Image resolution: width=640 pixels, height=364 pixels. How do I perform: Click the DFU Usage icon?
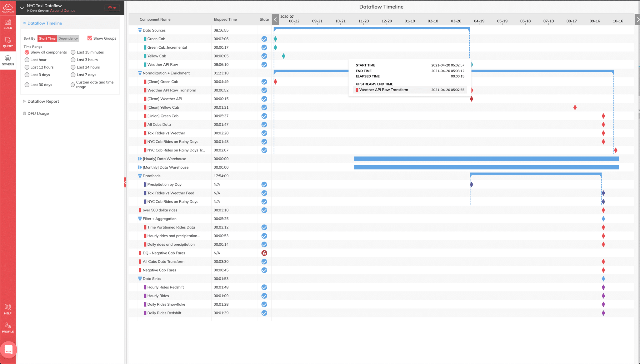click(x=24, y=113)
